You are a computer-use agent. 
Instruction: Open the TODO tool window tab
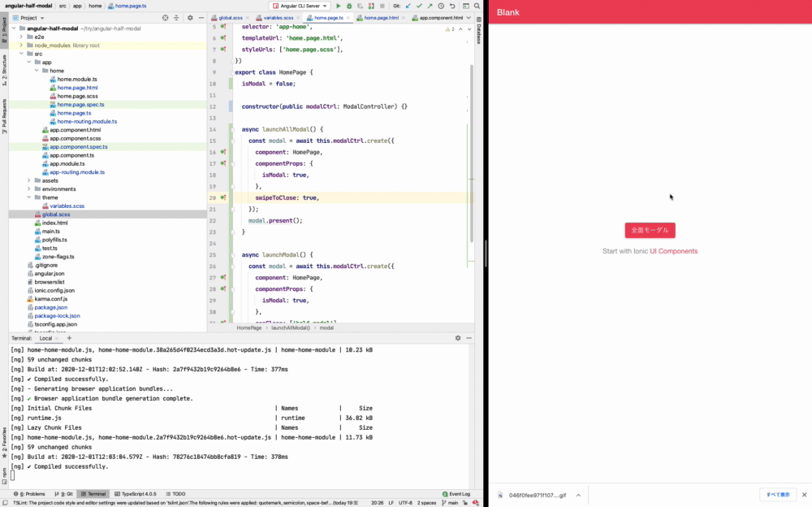[175, 494]
